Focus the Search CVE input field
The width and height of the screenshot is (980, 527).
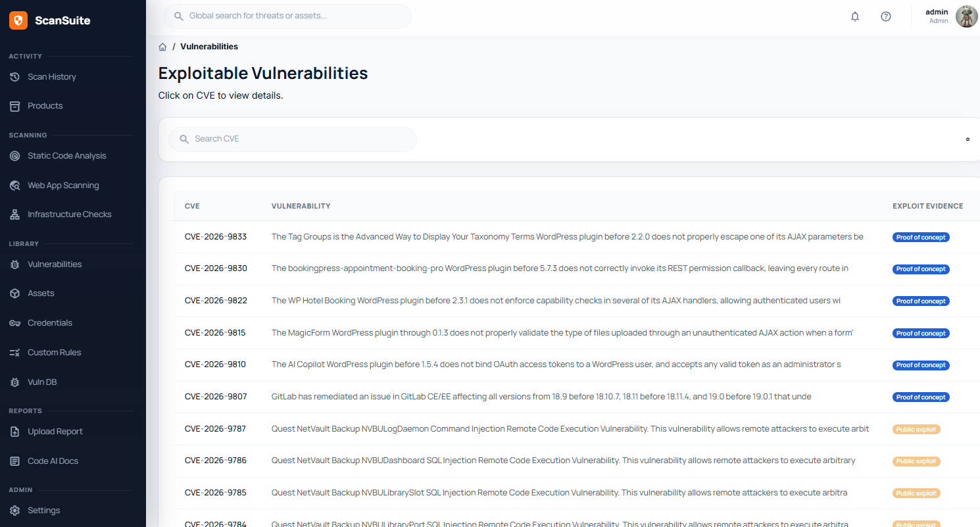292,139
